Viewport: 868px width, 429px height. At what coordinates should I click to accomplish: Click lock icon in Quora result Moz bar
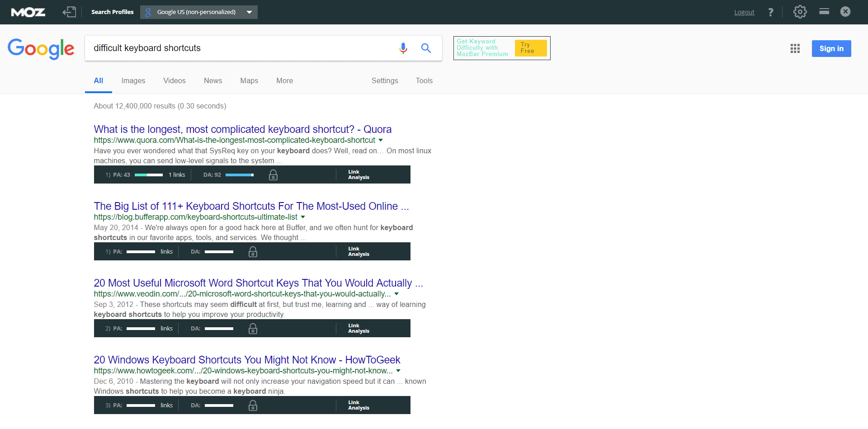point(273,175)
